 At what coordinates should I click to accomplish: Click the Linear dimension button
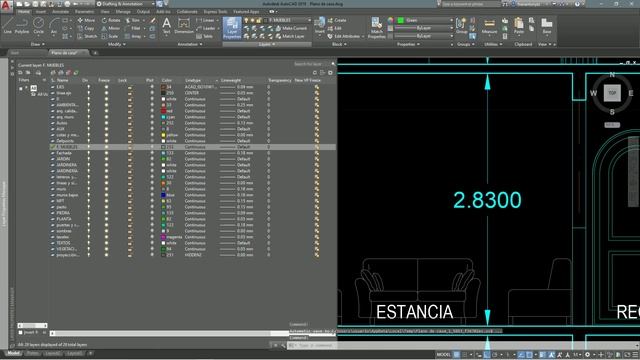pos(206,20)
